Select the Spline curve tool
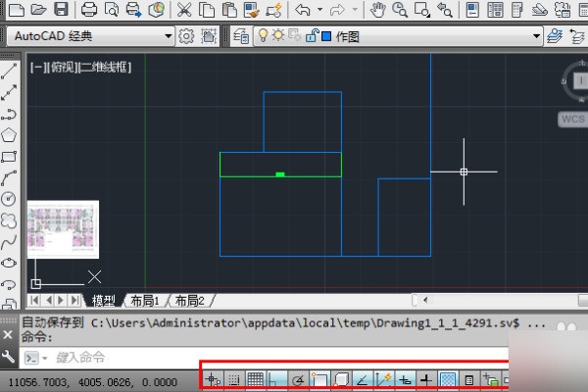 [9, 242]
